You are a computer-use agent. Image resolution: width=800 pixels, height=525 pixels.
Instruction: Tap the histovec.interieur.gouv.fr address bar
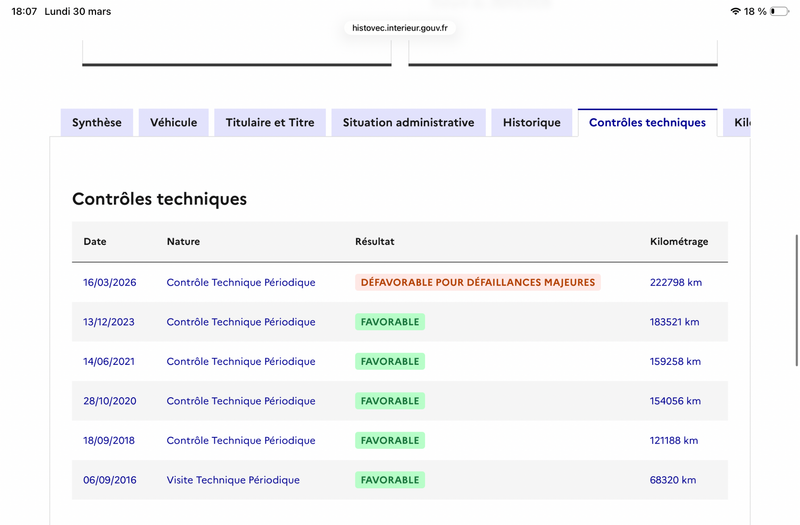pyautogui.click(x=400, y=28)
